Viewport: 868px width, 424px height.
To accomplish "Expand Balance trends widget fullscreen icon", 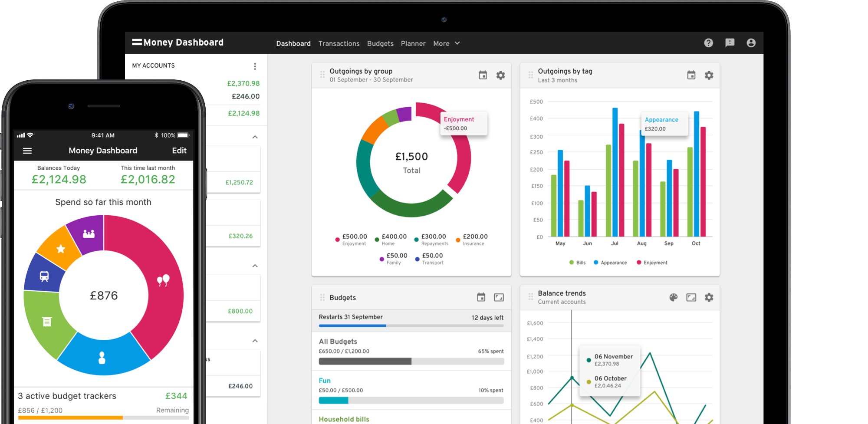I will [691, 297].
